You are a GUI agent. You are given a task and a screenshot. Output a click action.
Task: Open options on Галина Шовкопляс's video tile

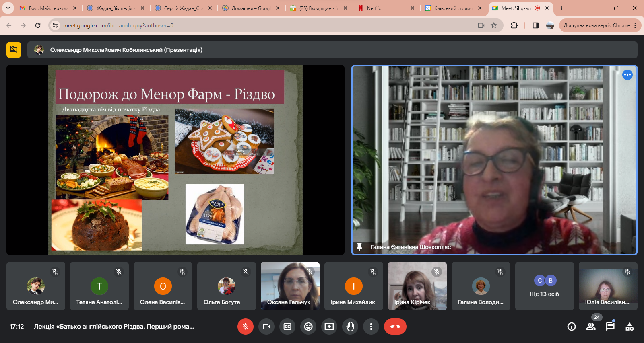click(627, 75)
